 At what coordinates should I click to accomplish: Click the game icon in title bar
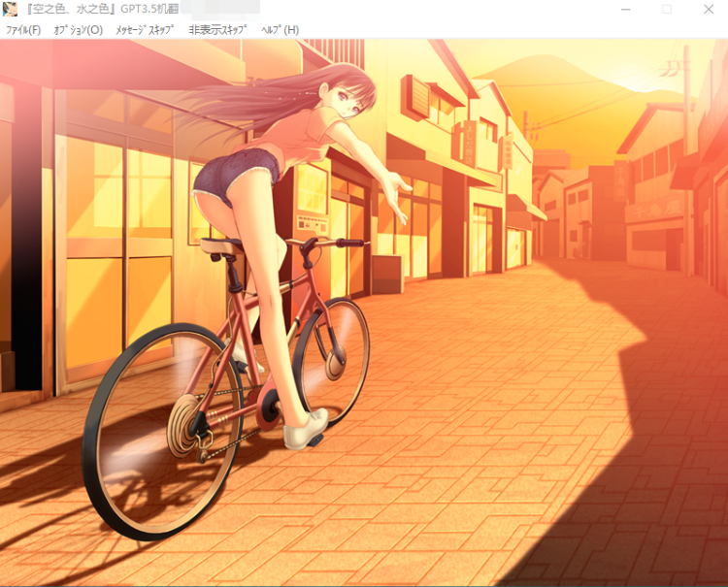(10, 9)
